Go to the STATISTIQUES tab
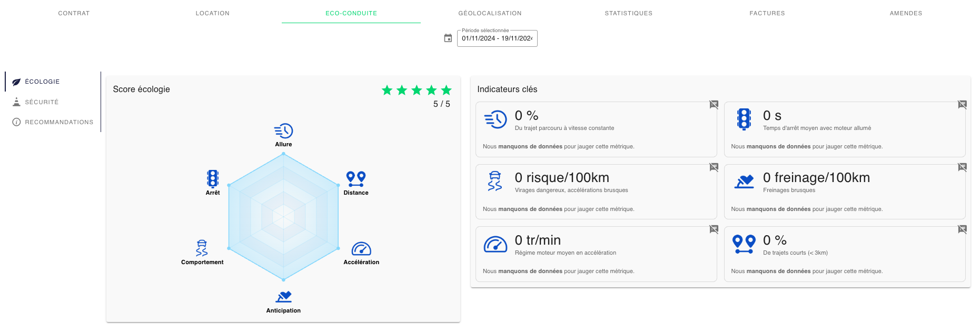The width and height of the screenshot is (980, 332). click(628, 13)
